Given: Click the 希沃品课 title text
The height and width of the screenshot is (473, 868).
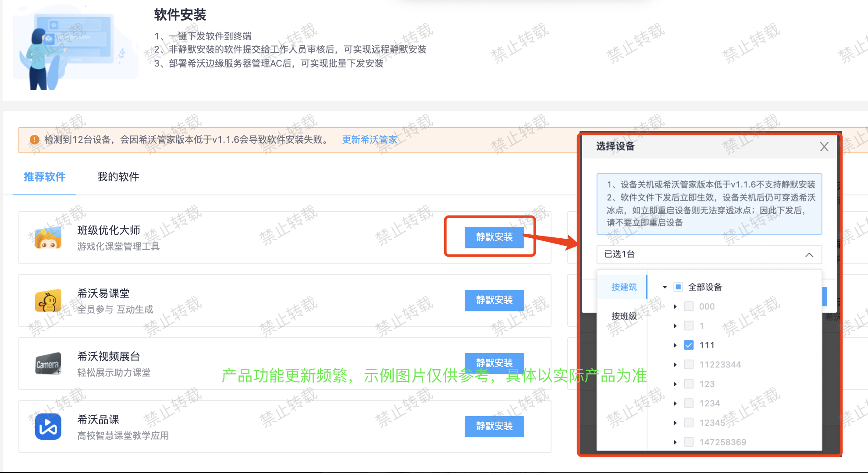Looking at the screenshot, I should point(98,420).
